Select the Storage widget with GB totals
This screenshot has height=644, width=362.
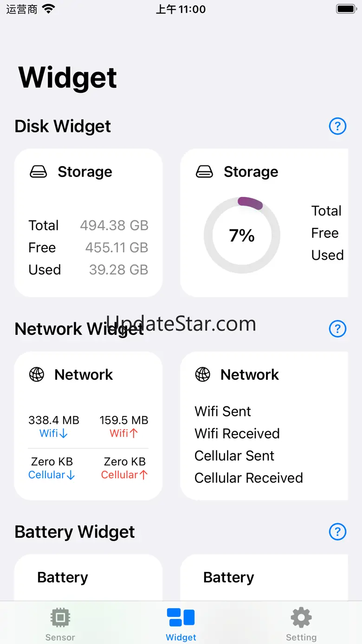pyautogui.click(x=88, y=223)
